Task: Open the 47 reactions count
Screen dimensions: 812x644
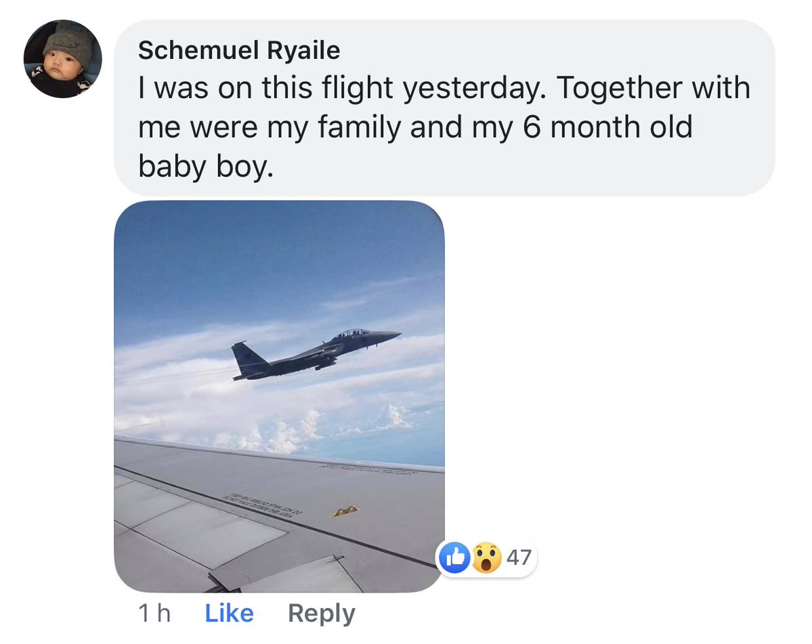Action: [x=519, y=557]
